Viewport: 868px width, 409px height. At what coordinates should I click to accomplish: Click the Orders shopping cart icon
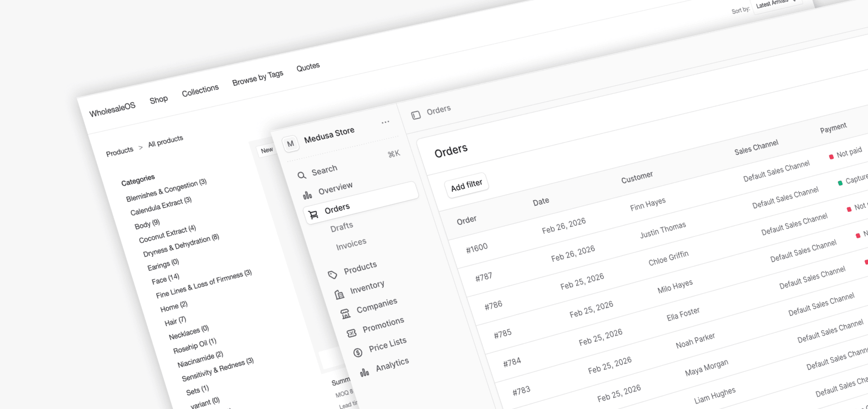313,214
